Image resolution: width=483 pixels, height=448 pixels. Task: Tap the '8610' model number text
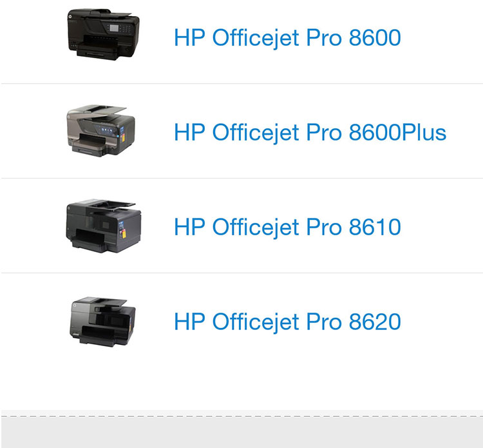point(375,227)
